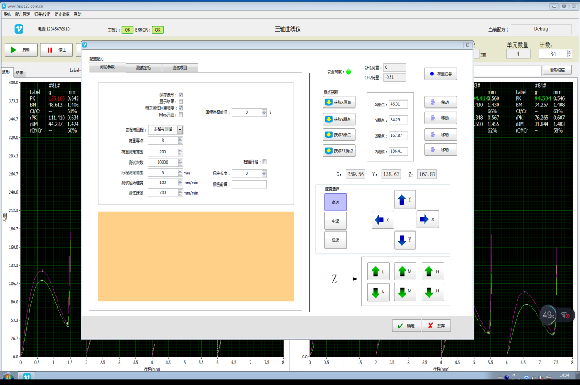Click the red X cancel button

point(436,326)
